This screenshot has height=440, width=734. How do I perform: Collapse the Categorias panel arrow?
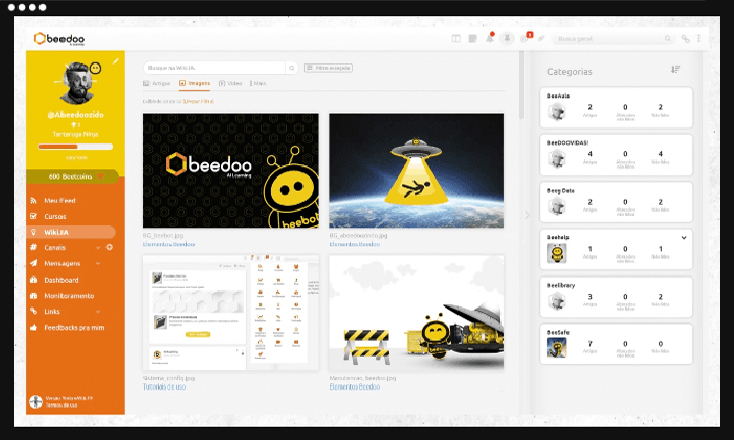[527, 215]
